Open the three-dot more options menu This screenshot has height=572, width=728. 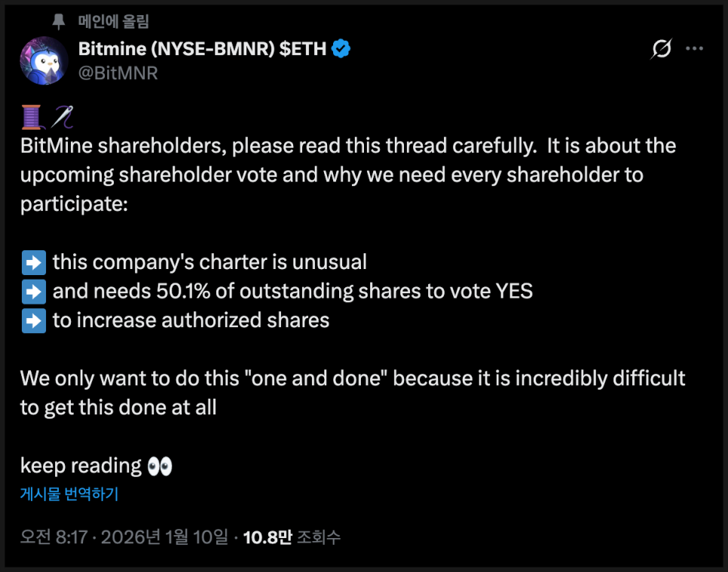coord(694,50)
